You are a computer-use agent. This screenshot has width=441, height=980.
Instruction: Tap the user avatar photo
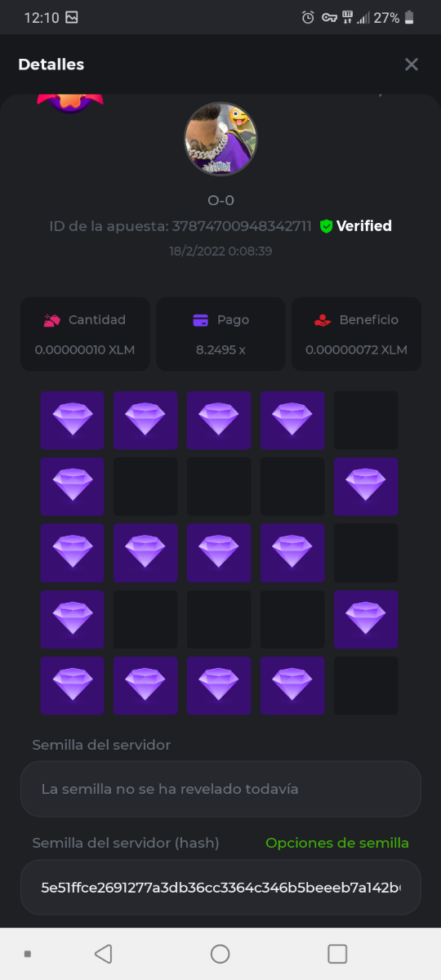(220, 139)
